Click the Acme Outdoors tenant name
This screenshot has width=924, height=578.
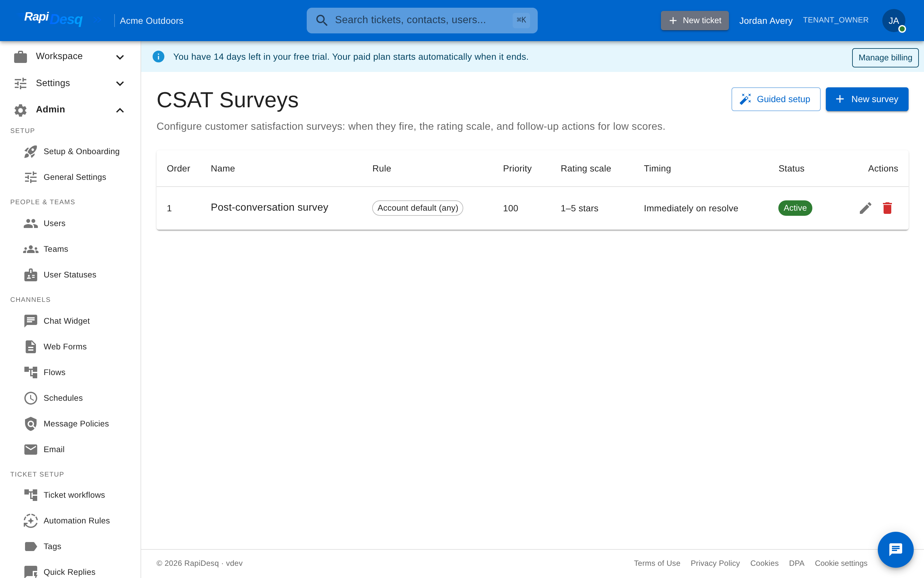(x=151, y=21)
